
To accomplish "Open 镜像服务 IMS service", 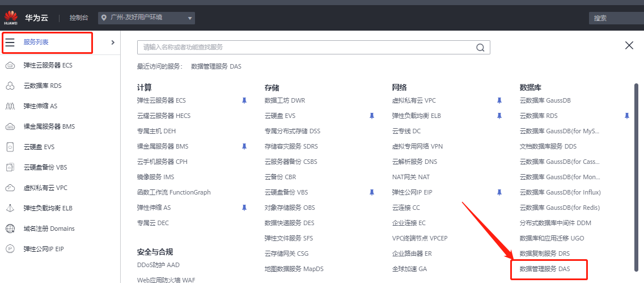I will (156, 177).
